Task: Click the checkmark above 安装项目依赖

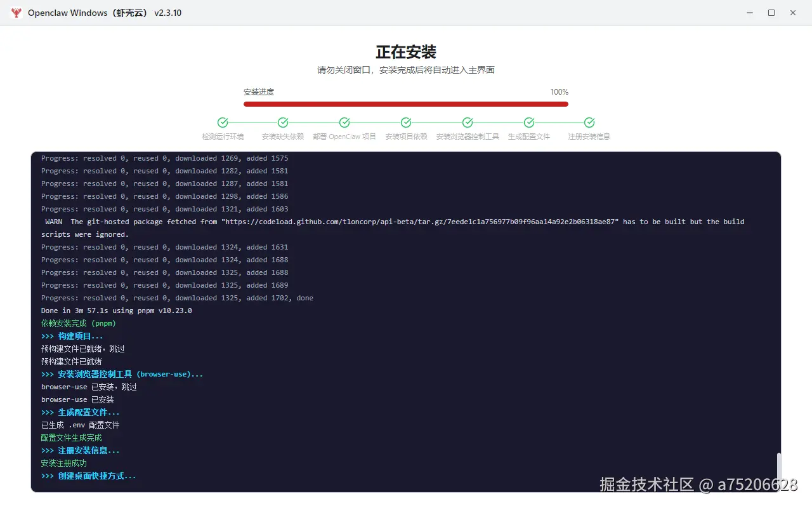Action: 406,123
